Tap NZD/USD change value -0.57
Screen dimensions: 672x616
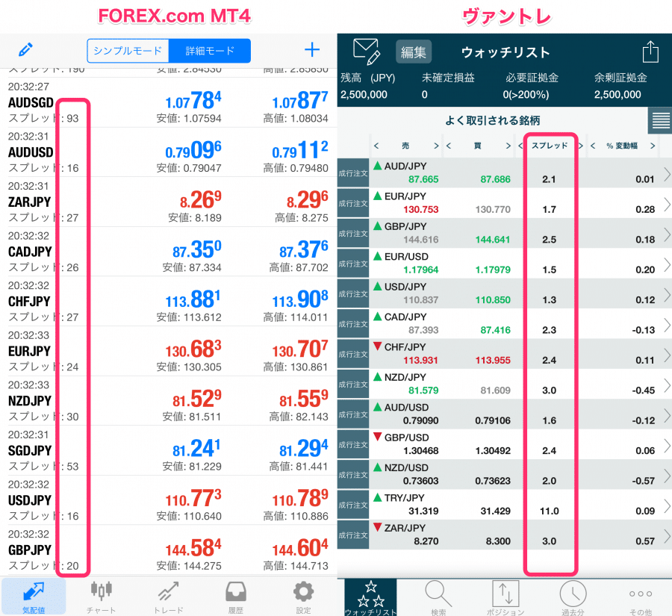click(x=644, y=481)
